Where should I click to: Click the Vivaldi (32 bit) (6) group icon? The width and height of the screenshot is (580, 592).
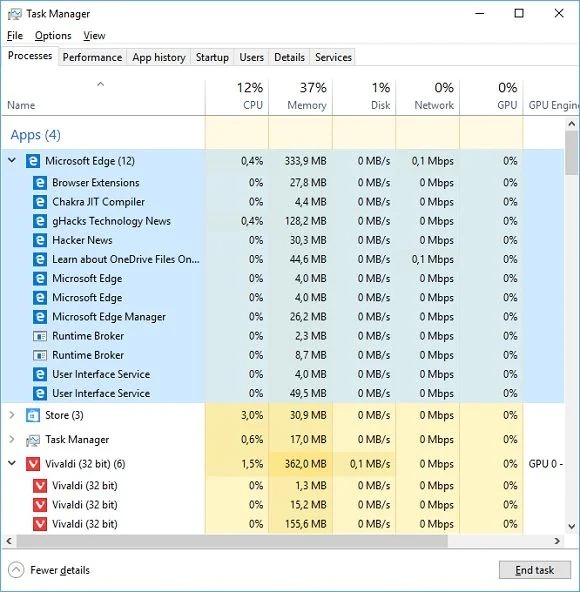tap(33, 464)
